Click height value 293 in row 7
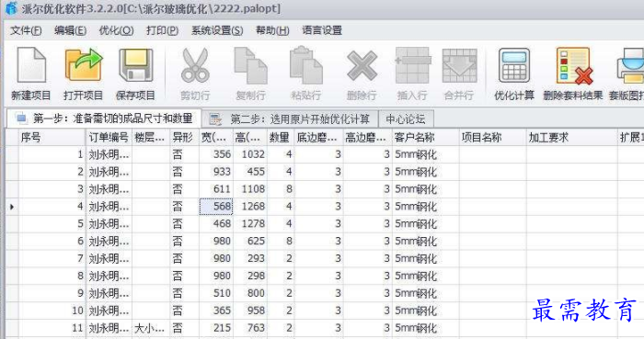 tap(256, 259)
